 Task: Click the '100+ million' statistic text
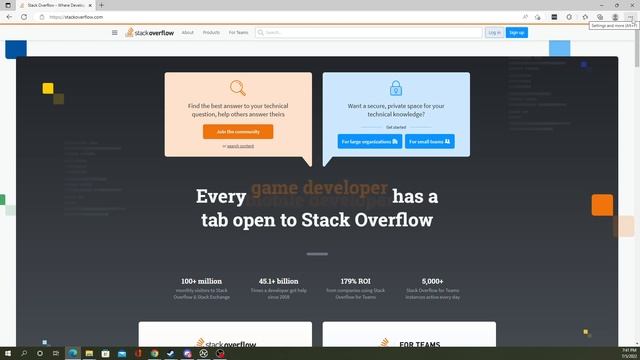[202, 281]
